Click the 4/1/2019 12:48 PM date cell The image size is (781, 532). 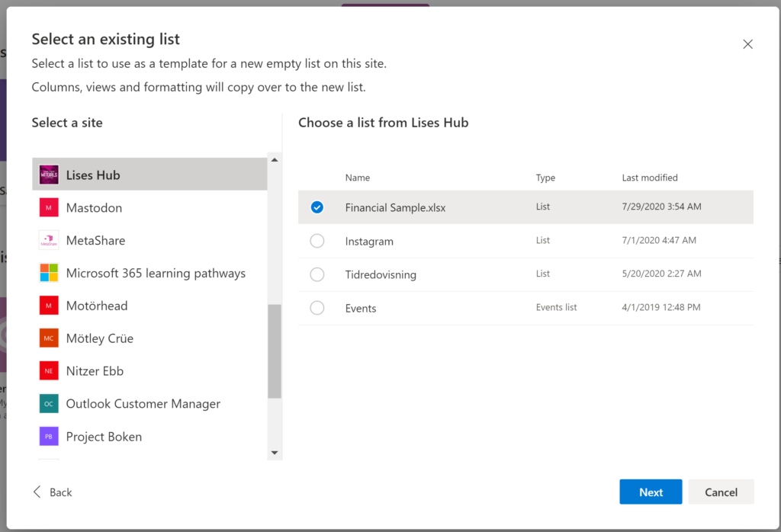coord(661,307)
